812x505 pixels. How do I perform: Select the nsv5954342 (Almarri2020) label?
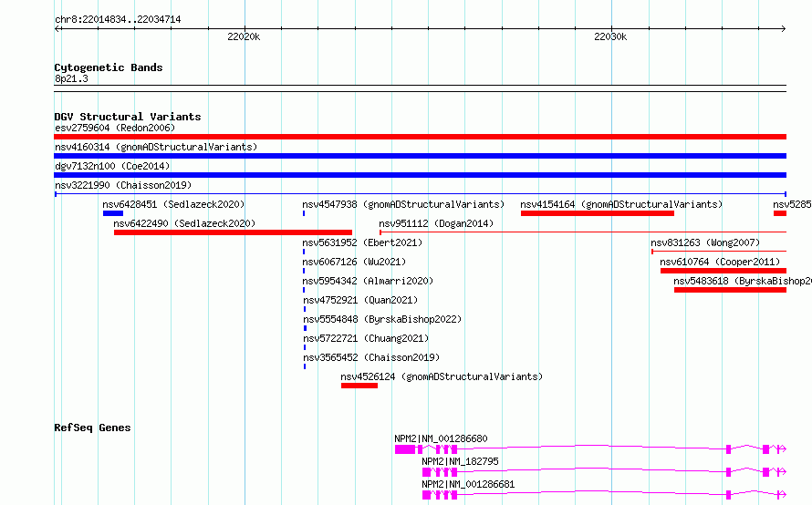[x=368, y=281]
